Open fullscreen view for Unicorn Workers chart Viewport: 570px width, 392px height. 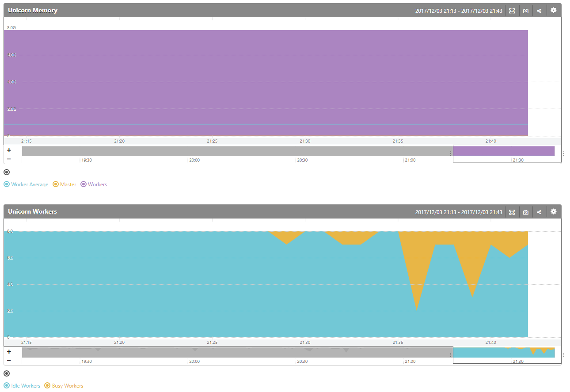(512, 212)
